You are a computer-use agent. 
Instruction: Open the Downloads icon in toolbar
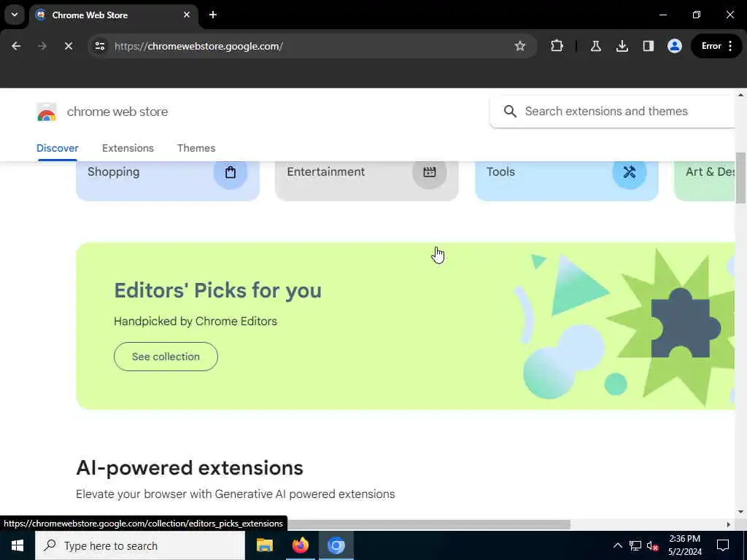coord(622,46)
